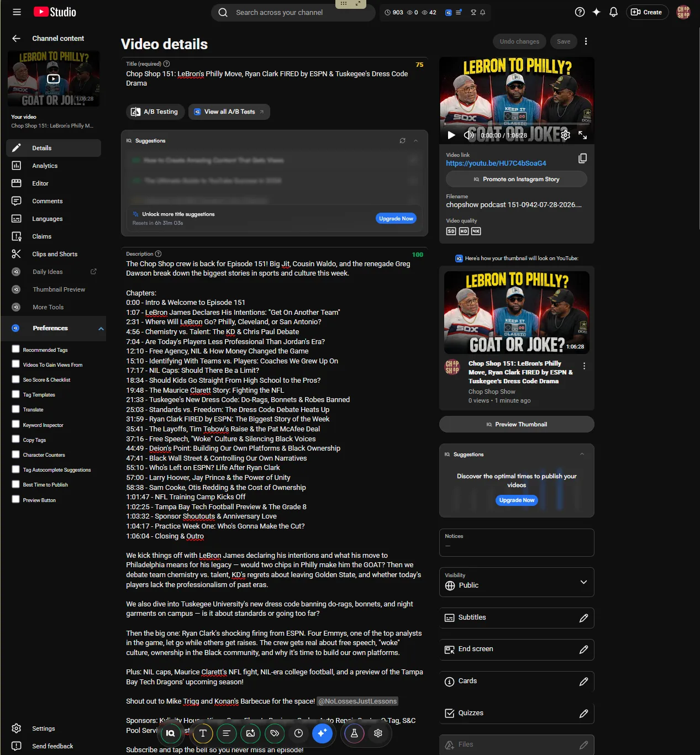The height and width of the screenshot is (755, 700).
Task: Enable the Keyword Inspector checkbox
Action: pyautogui.click(x=15, y=424)
